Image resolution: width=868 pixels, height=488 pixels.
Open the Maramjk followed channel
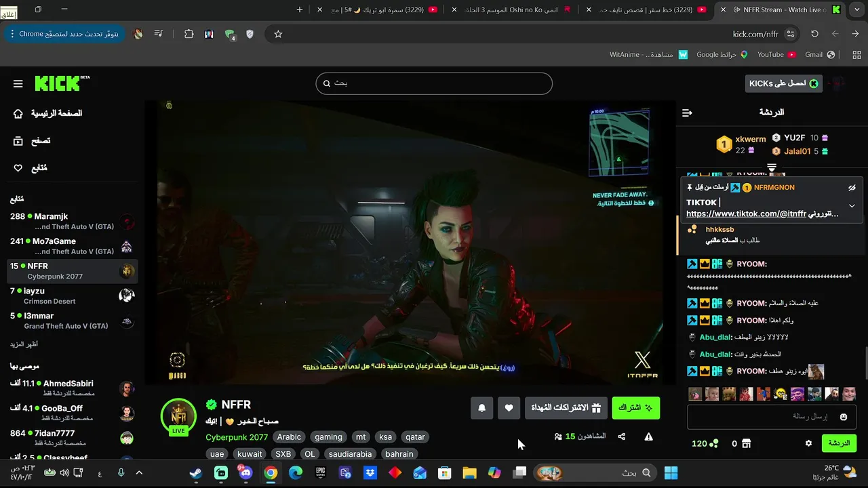73,222
